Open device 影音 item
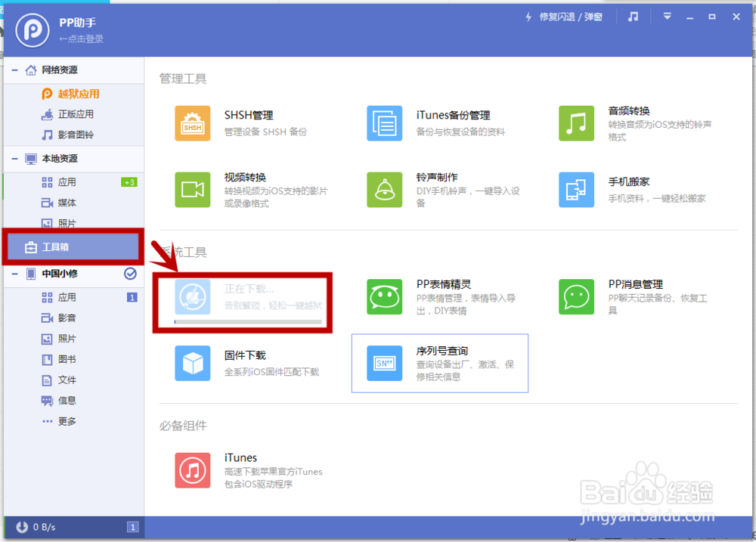Viewport: 756px width, 542px height. 67,318
